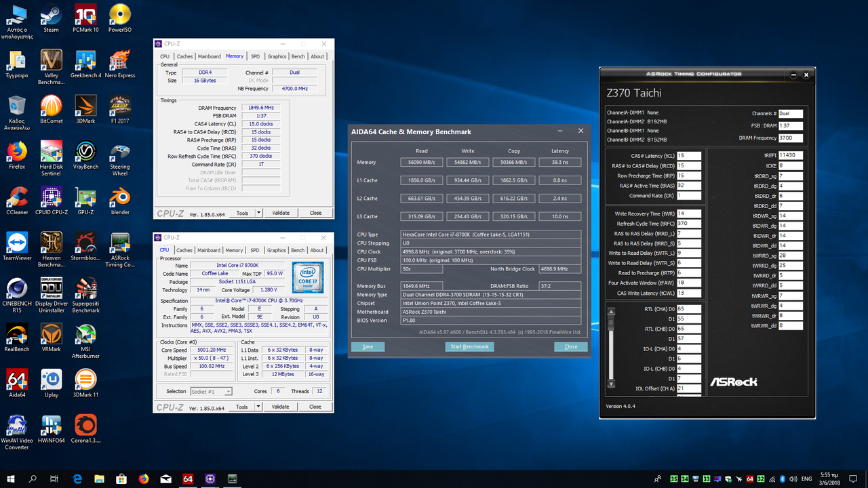Click Memory Latency 39.3 ns value

point(559,162)
